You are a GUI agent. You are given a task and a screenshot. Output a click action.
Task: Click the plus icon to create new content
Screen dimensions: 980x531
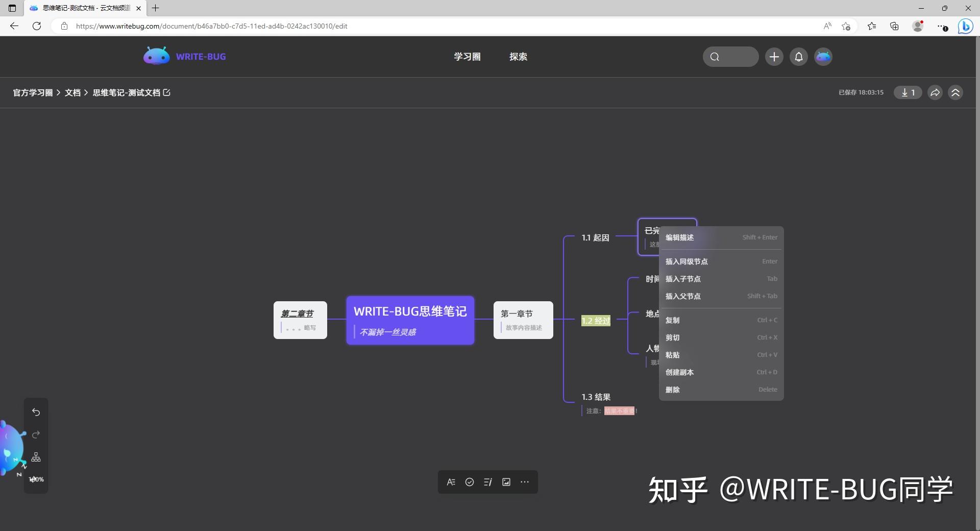click(x=774, y=57)
